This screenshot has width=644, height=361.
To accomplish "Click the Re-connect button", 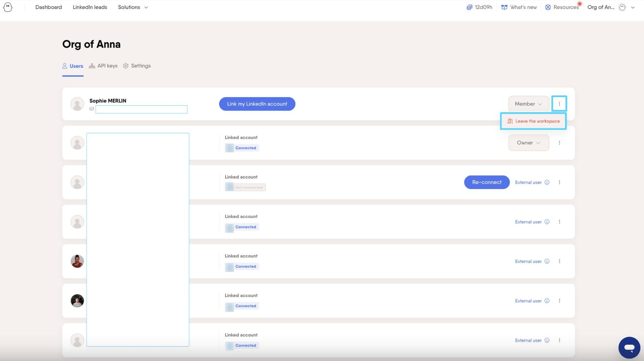I will pyautogui.click(x=487, y=182).
